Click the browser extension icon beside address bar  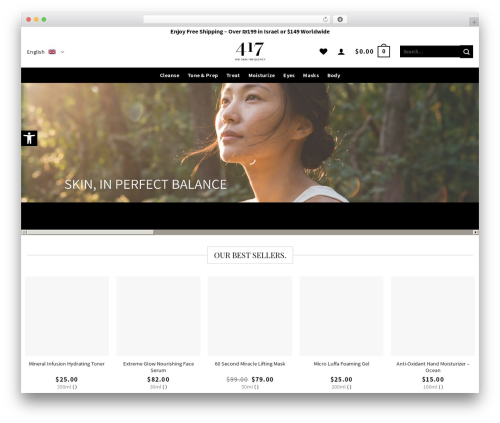[x=340, y=19]
